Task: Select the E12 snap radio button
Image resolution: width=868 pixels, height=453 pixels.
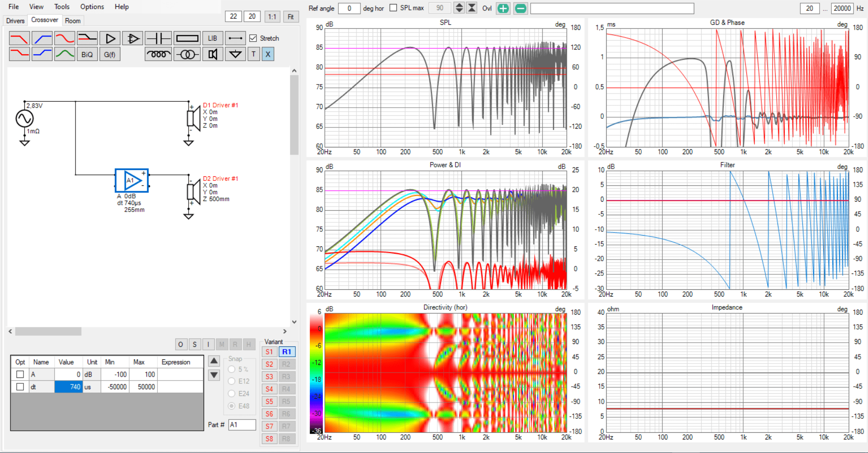Action: click(x=232, y=381)
